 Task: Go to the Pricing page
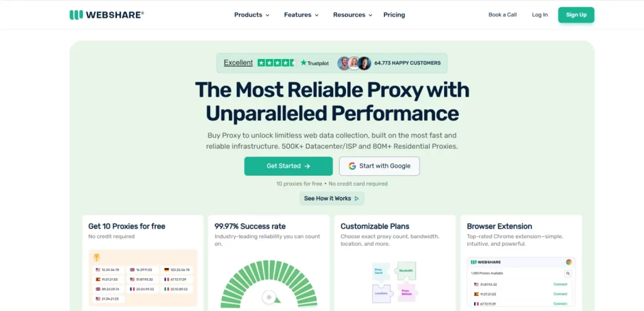tap(394, 14)
